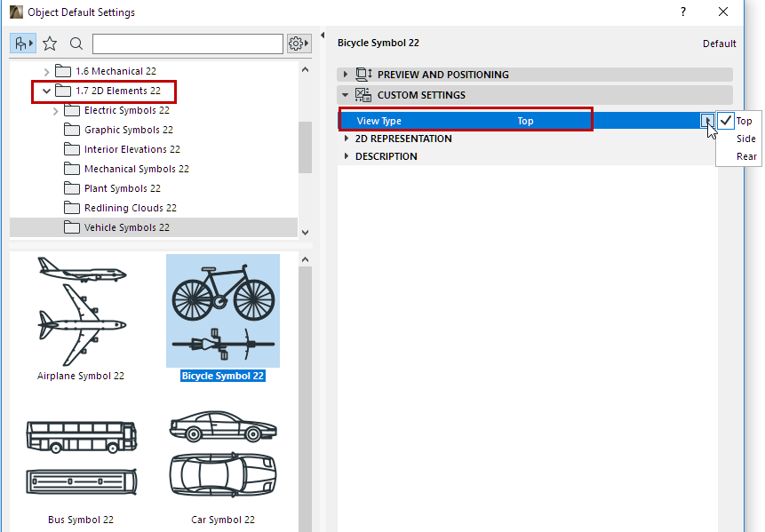The height and width of the screenshot is (532, 765).
Task: Open favorites with the star icon
Action: [x=50, y=44]
